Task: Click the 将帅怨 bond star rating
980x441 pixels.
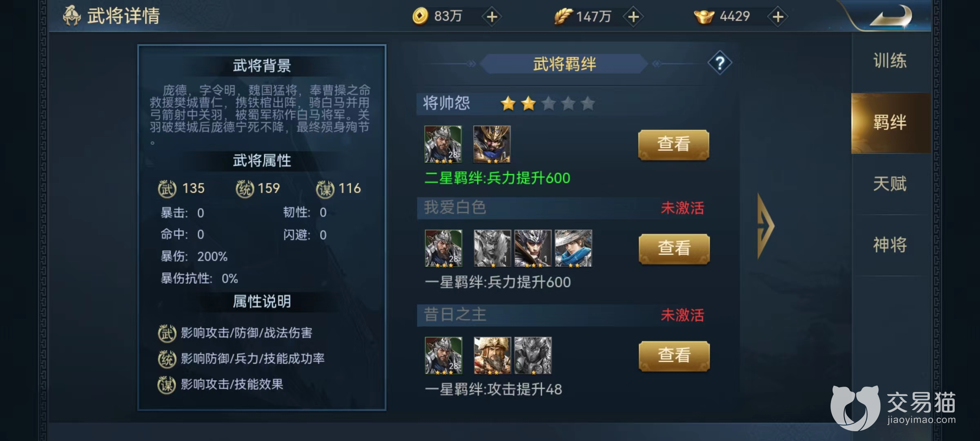Action: point(548,104)
